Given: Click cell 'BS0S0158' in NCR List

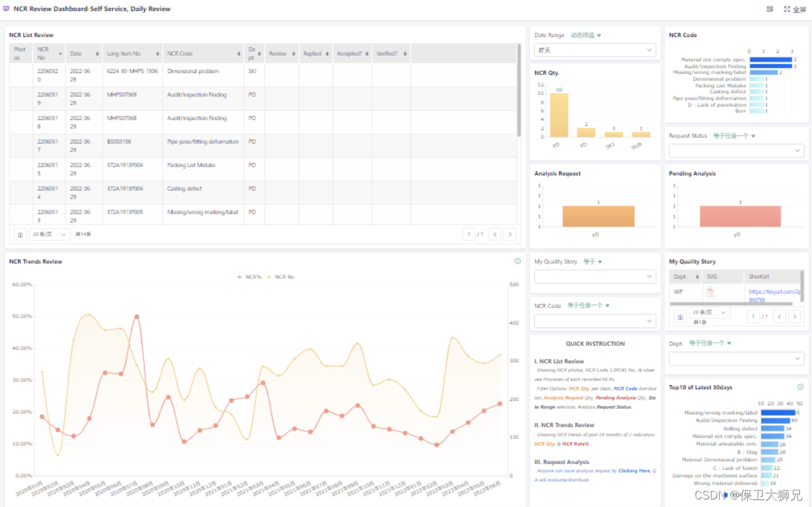Looking at the screenshot, I should tap(119, 142).
